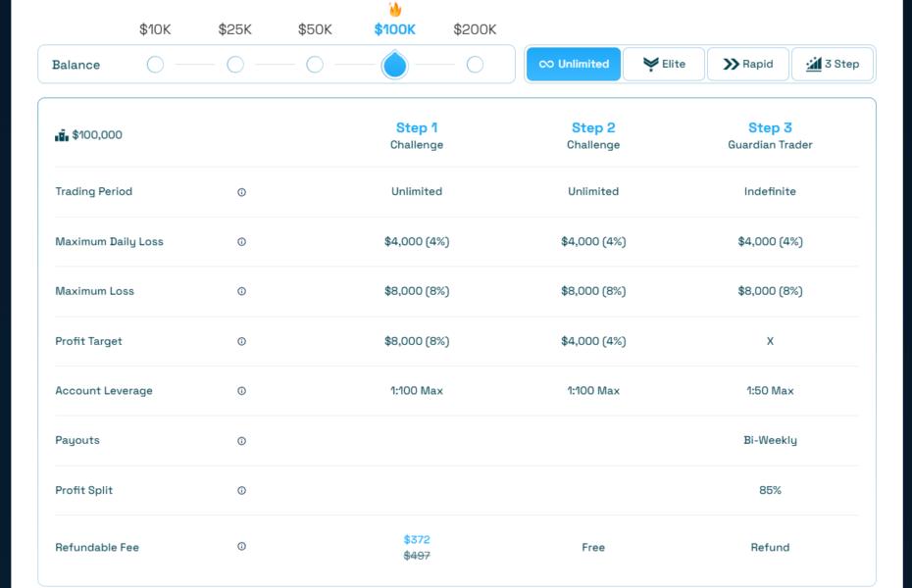Click the struck-through $497 price
The image size is (912, 588).
pos(417,556)
